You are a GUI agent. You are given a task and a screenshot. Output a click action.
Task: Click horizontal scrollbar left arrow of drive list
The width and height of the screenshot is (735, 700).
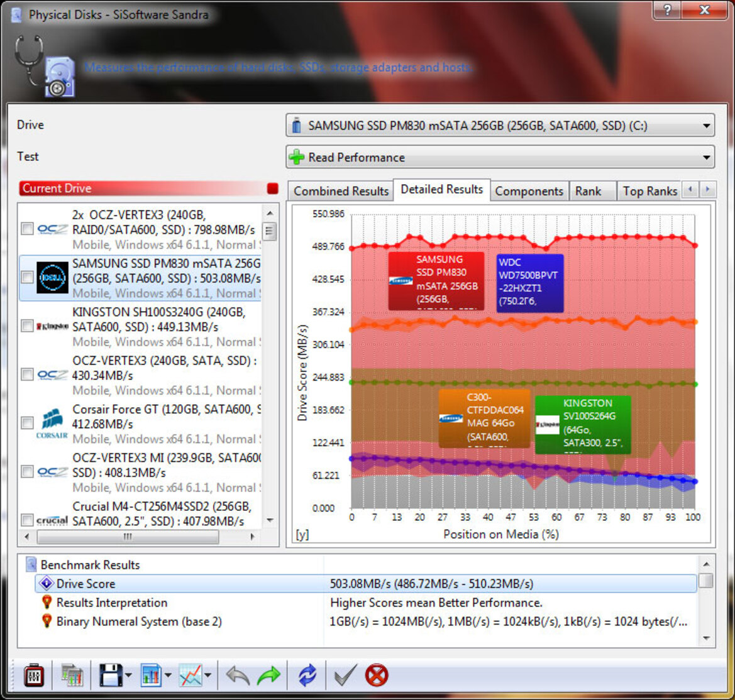26,537
